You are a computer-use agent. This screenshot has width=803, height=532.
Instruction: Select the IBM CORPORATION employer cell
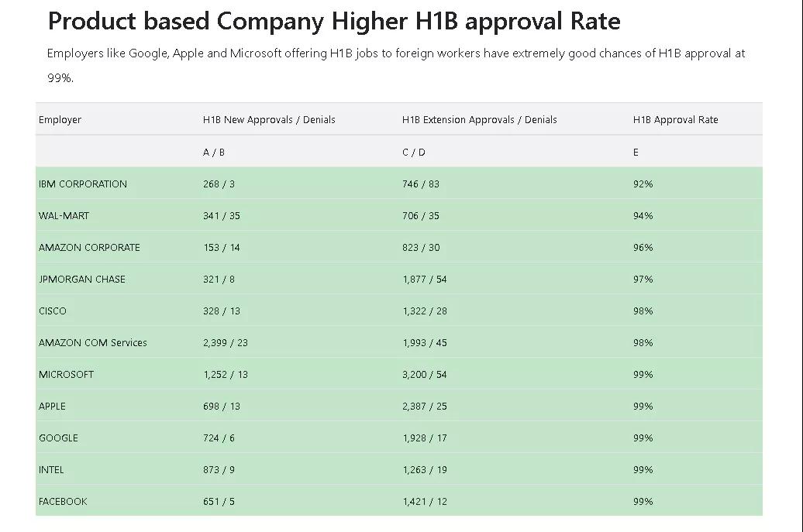tap(83, 184)
